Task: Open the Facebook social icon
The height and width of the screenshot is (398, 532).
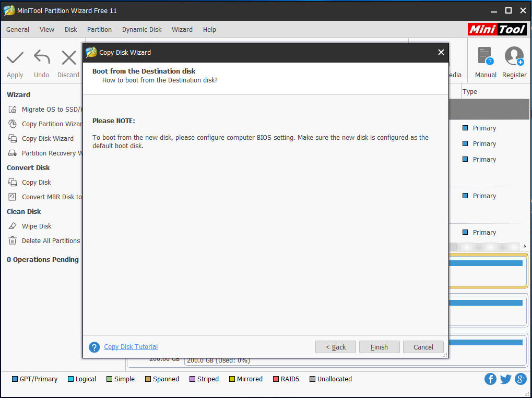Action: 490,379
